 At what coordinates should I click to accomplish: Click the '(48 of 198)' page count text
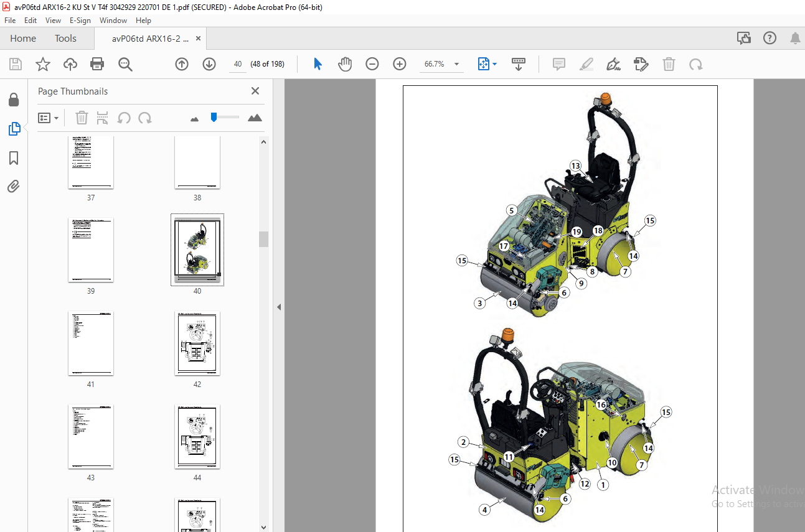tap(268, 64)
